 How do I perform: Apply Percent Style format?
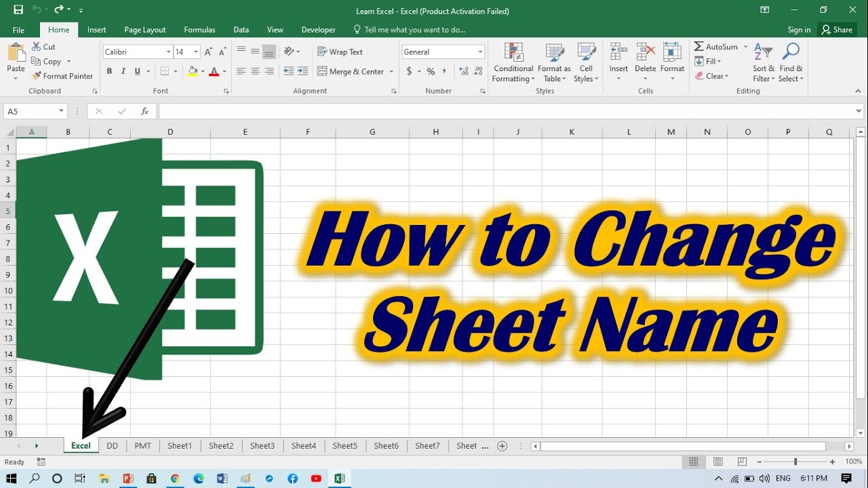pyautogui.click(x=431, y=71)
